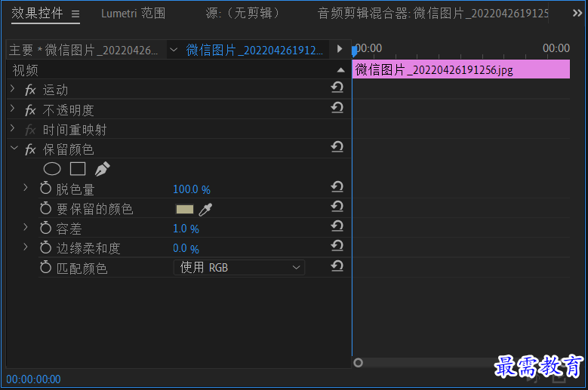Open the 使用 RGB dropdown

[239, 268]
